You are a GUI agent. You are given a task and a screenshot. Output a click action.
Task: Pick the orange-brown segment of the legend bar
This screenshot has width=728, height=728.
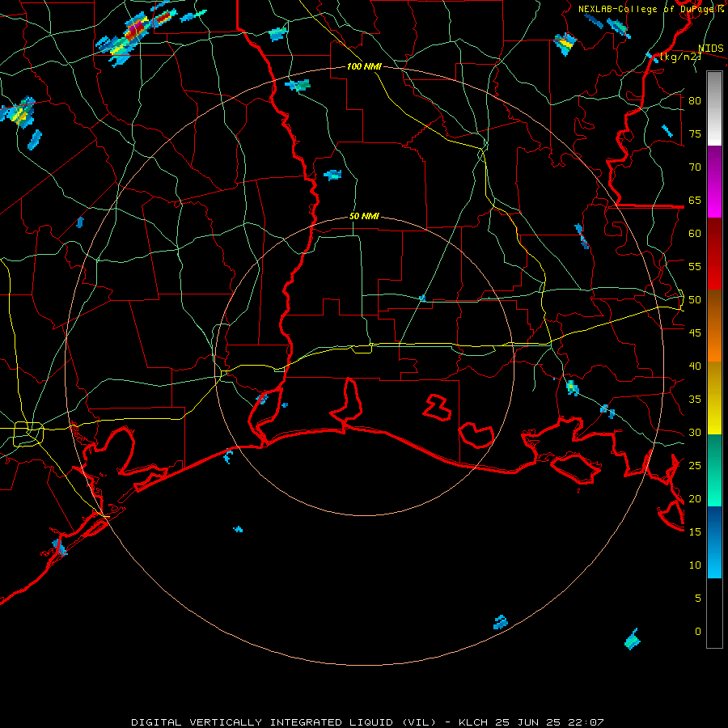click(714, 325)
